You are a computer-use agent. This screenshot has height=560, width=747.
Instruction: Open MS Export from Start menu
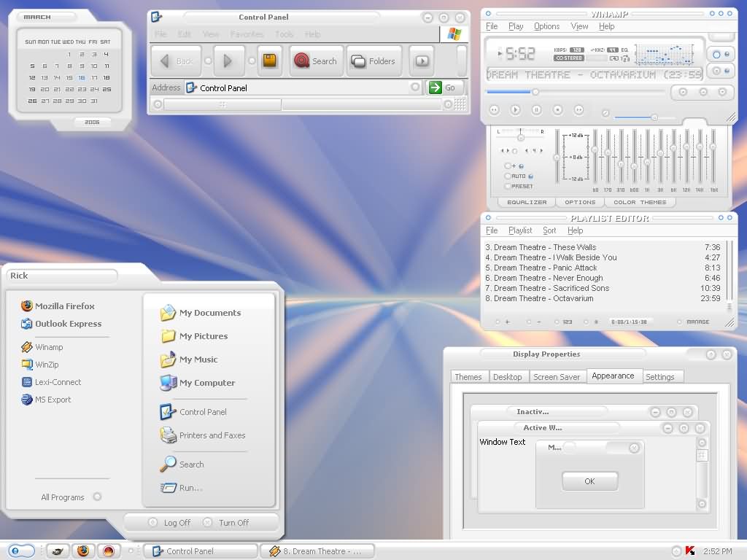tap(46, 400)
